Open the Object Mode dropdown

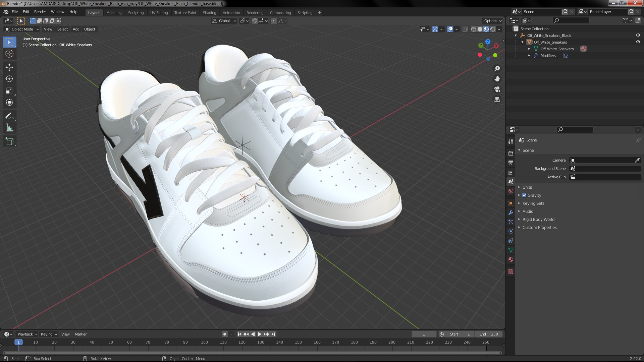pyautogui.click(x=22, y=29)
